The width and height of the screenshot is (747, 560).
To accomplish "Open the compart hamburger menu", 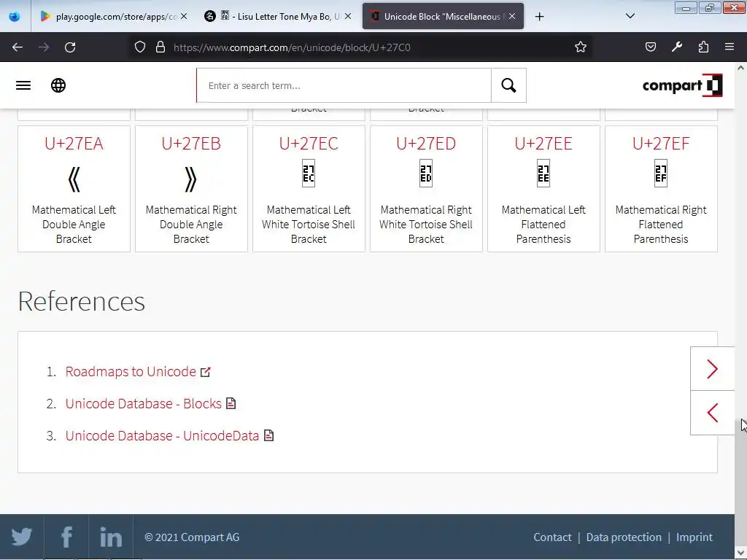I will click(23, 86).
